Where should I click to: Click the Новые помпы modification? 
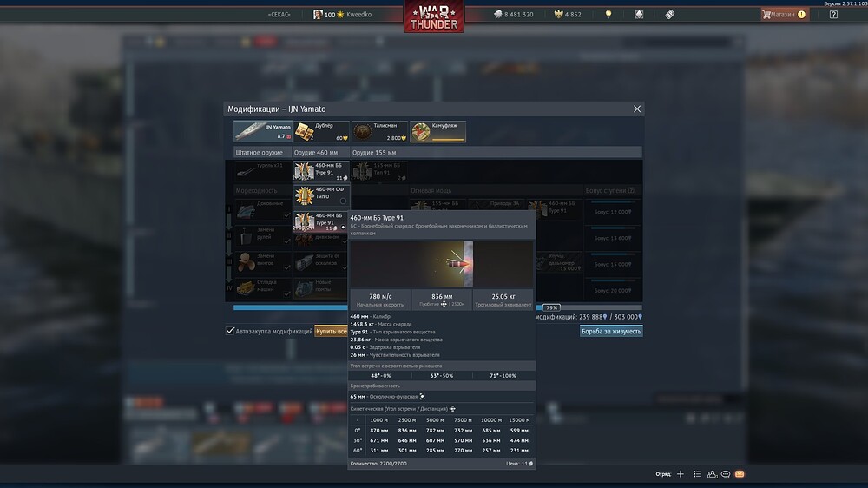(x=321, y=288)
